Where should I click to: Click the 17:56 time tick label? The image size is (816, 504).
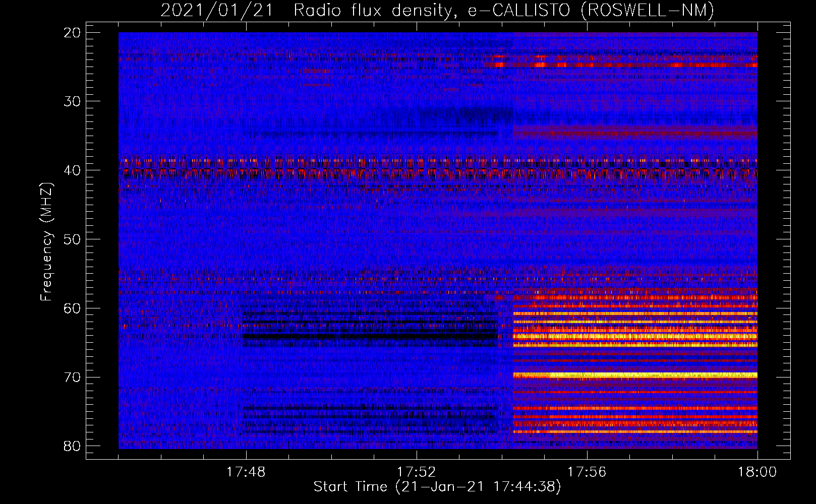(587, 472)
